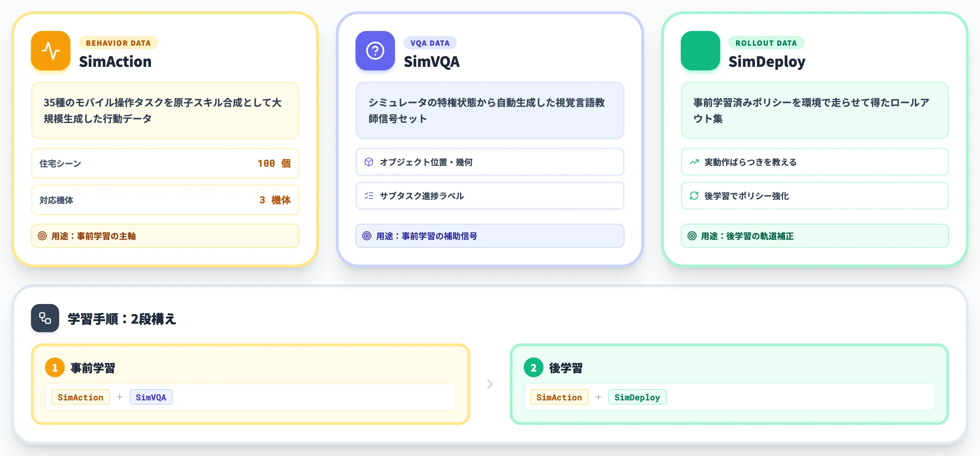Click the 住宅シーン label
980x456 pixels.
pos(60,164)
